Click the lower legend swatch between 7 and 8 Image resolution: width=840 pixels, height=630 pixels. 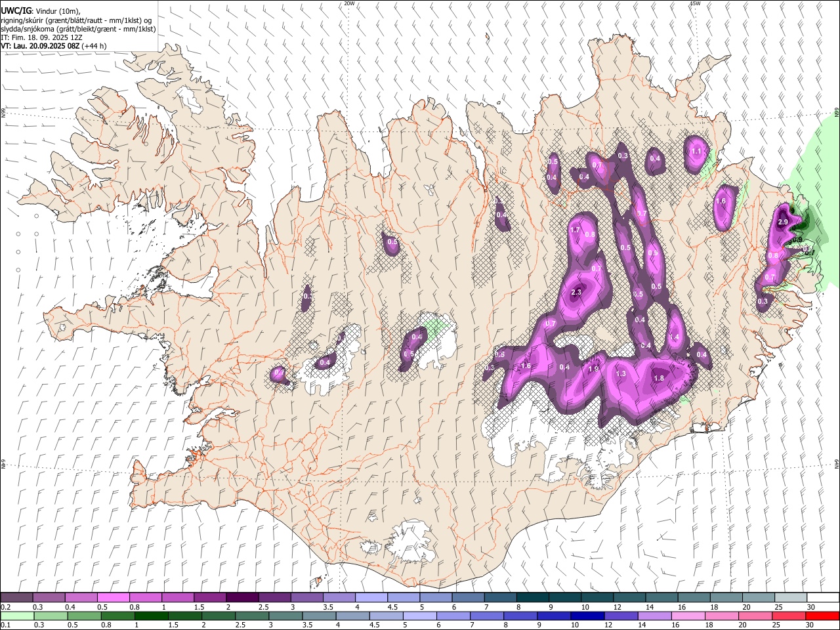pyautogui.click(x=486, y=616)
